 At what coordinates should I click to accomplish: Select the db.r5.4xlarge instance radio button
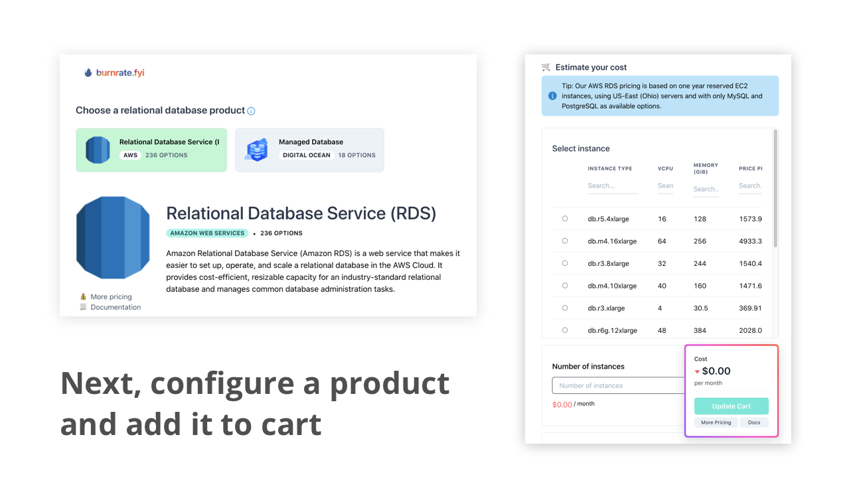point(565,218)
